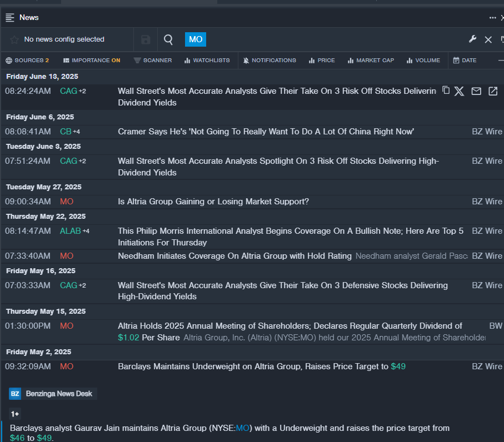The image size is (504, 442).
Task: Click the Benzinga News Desk source badge
Action: (53, 394)
